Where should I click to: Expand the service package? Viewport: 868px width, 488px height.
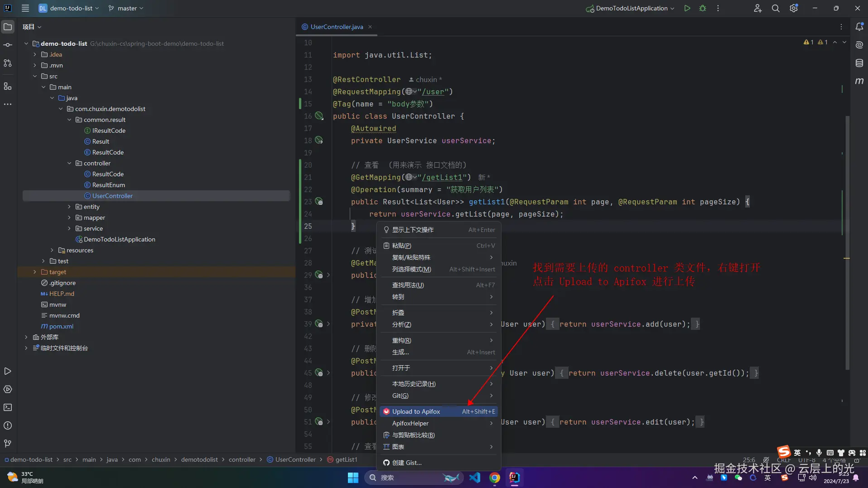69,228
